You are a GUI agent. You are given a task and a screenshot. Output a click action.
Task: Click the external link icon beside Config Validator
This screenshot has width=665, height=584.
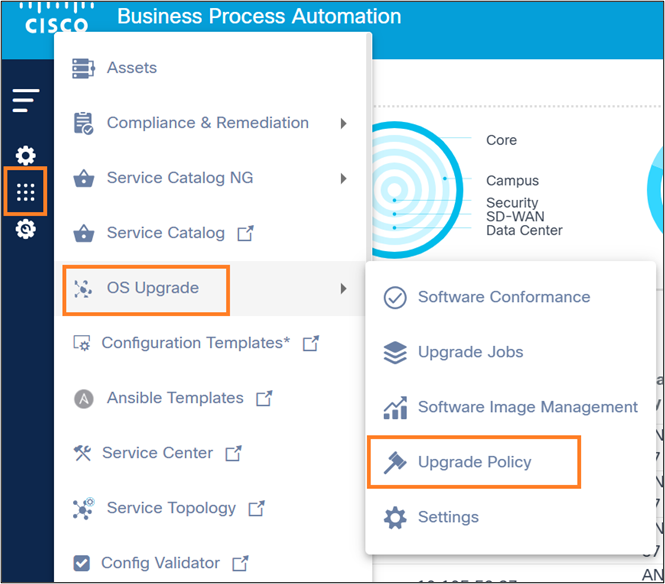tap(240, 563)
